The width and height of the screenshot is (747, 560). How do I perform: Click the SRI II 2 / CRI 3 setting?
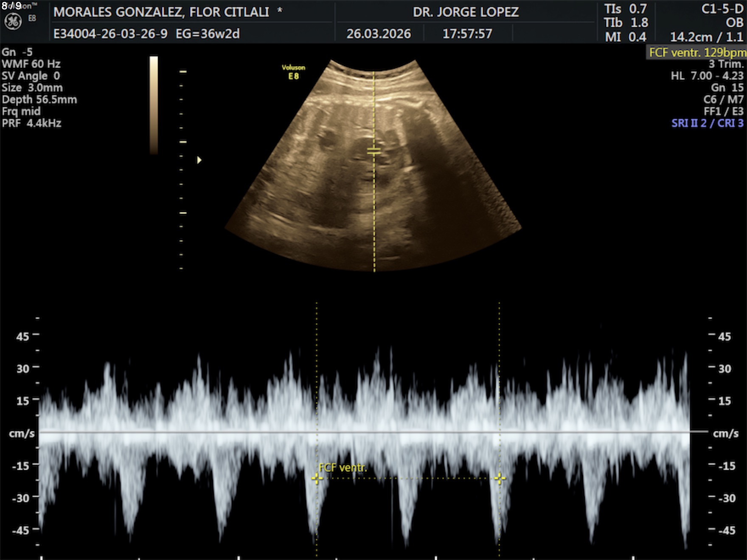[x=707, y=123]
